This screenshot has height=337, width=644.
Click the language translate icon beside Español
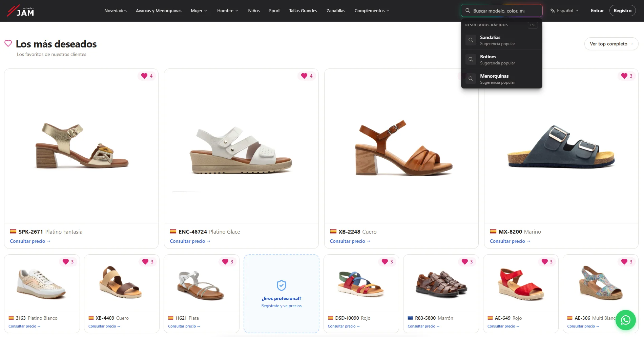[x=552, y=11]
